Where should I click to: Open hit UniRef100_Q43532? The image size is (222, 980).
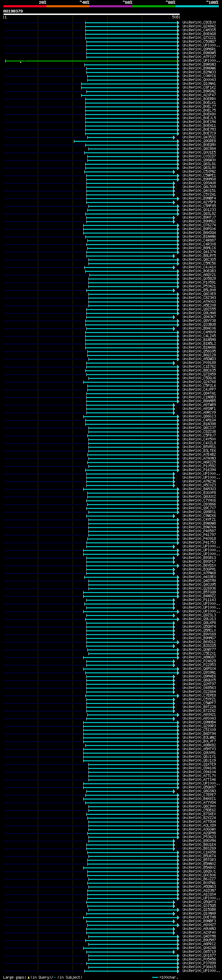(x=199, y=137)
